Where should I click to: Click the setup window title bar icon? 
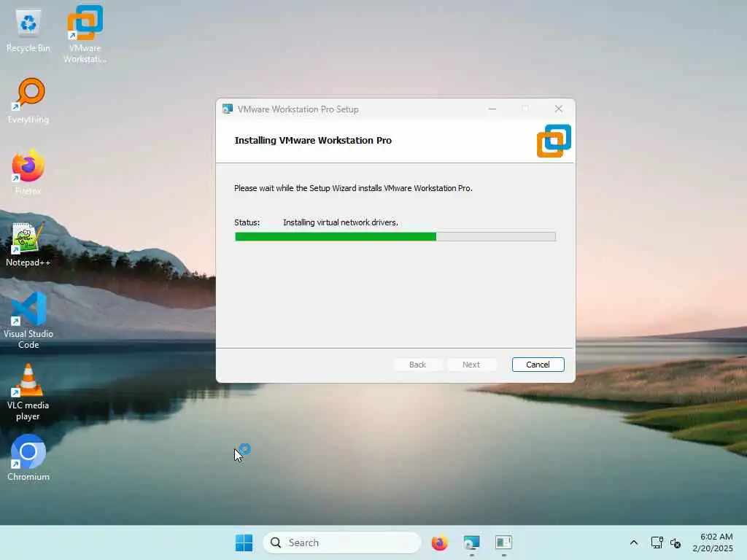click(x=228, y=109)
